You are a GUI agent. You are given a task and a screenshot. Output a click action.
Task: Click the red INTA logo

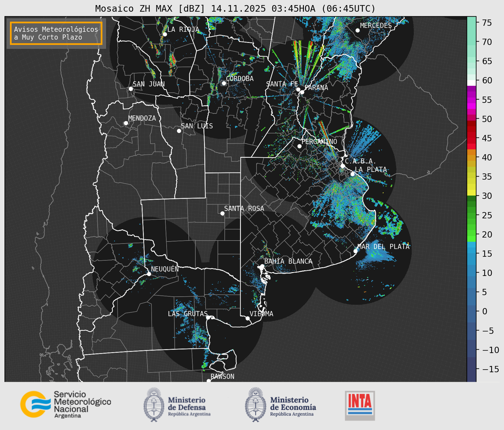[360, 405]
